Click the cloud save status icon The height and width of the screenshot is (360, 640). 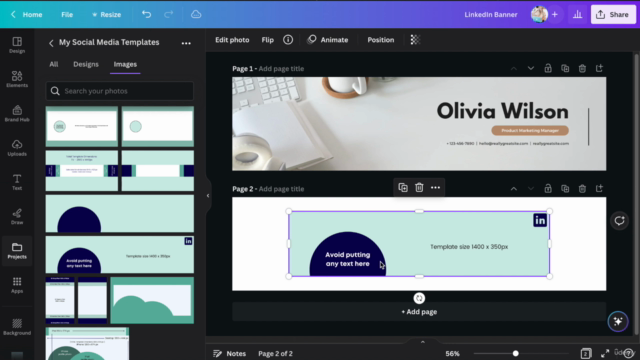coord(196,14)
